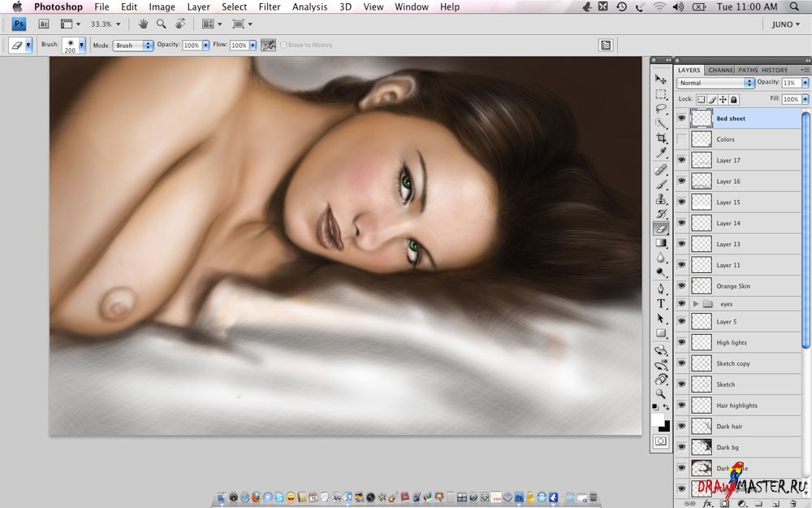Click the Rotate View tool in application bar
This screenshot has height=508, width=812.
click(180, 24)
